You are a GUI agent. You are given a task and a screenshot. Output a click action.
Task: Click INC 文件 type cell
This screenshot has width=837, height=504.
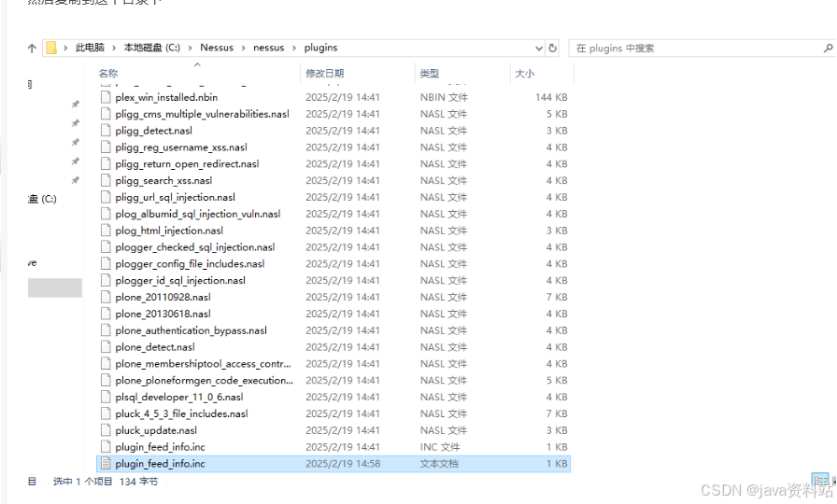coord(440,447)
